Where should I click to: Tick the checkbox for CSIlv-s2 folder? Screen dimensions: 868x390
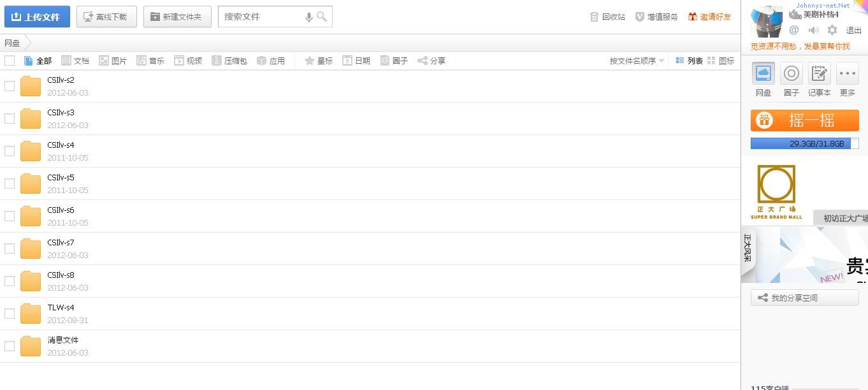[10, 86]
